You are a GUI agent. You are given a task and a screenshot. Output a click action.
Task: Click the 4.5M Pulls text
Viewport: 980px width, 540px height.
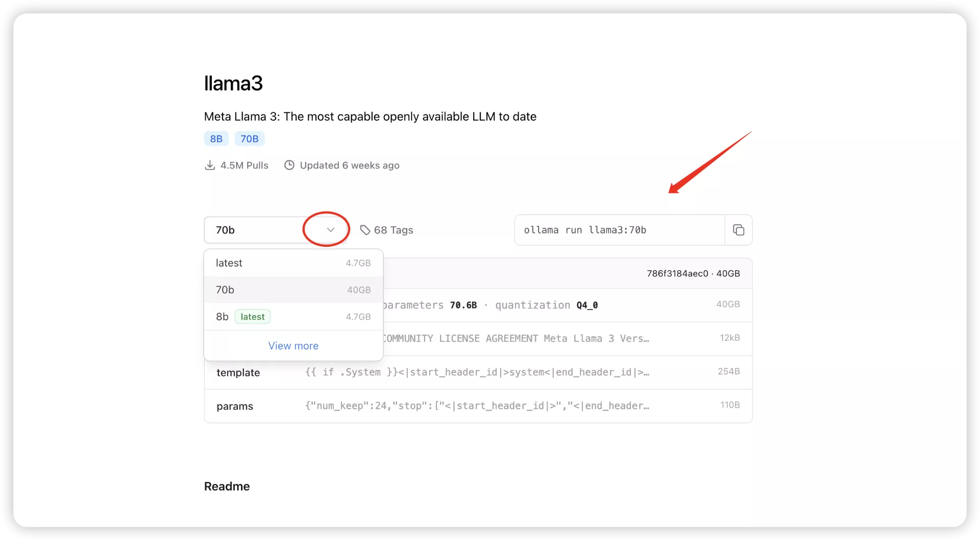(x=244, y=165)
